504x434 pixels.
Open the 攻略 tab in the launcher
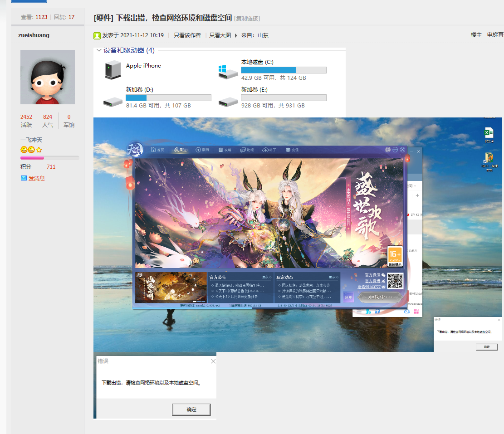[x=225, y=150]
